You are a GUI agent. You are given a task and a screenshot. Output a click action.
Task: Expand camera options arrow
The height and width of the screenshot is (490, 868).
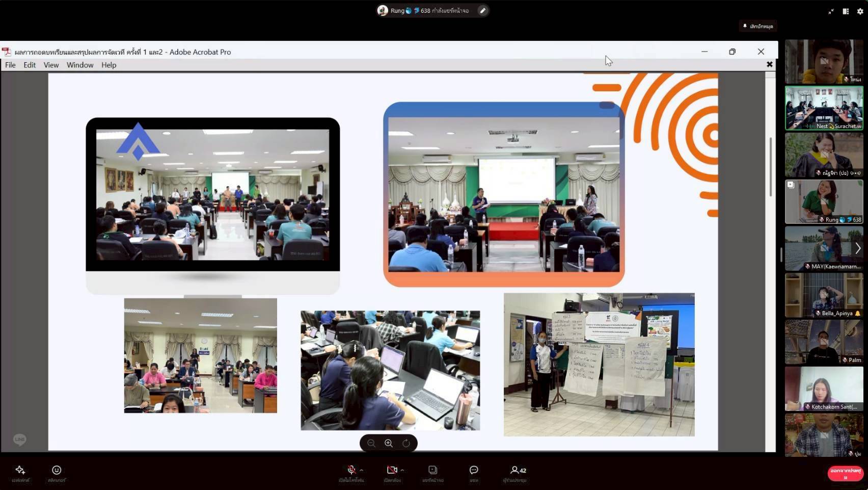pyautogui.click(x=402, y=470)
